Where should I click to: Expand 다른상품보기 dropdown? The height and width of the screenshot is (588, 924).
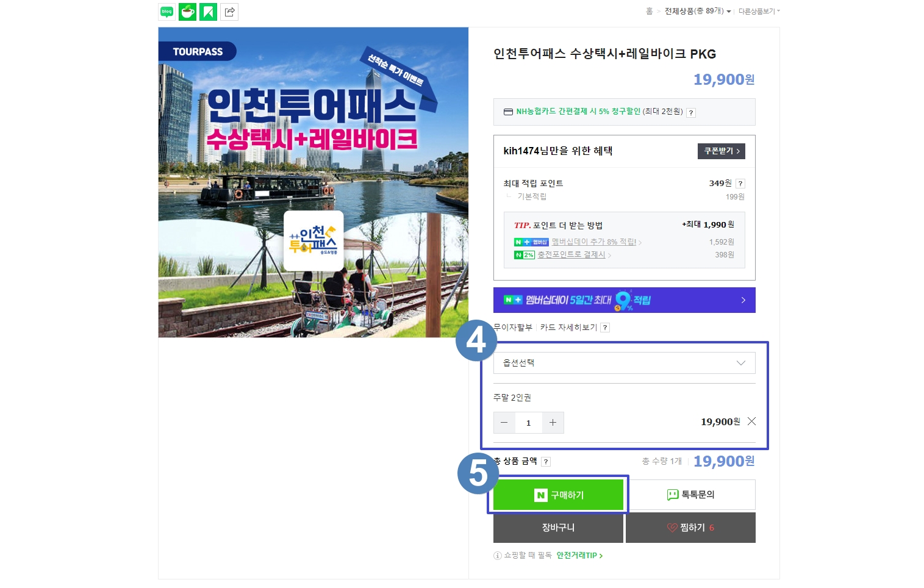tap(759, 11)
